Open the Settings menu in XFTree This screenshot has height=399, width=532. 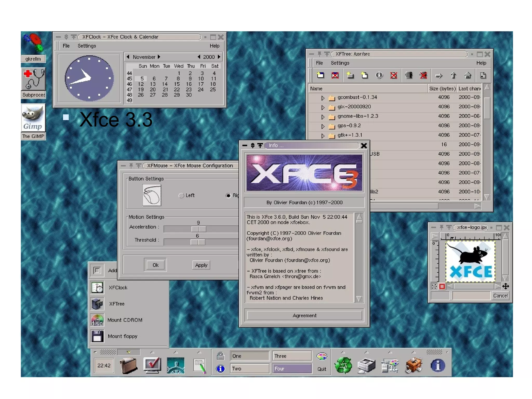tap(340, 63)
